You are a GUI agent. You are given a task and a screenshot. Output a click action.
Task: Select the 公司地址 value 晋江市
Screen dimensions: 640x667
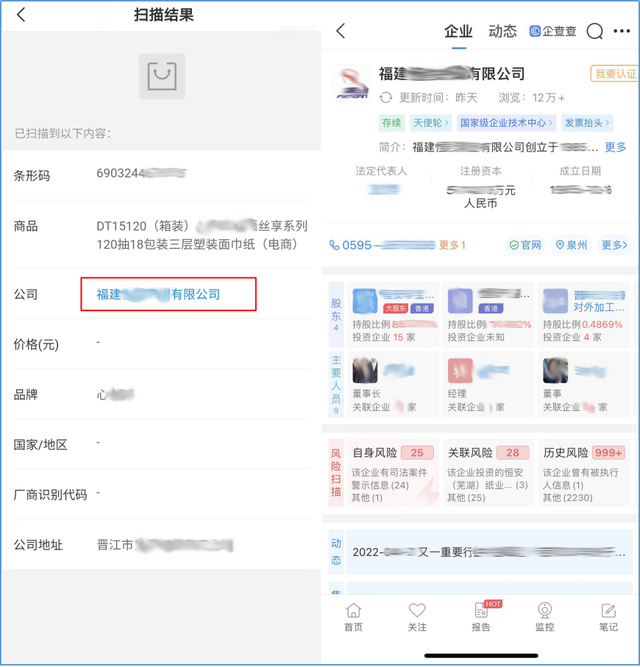[x=165, y=545]
